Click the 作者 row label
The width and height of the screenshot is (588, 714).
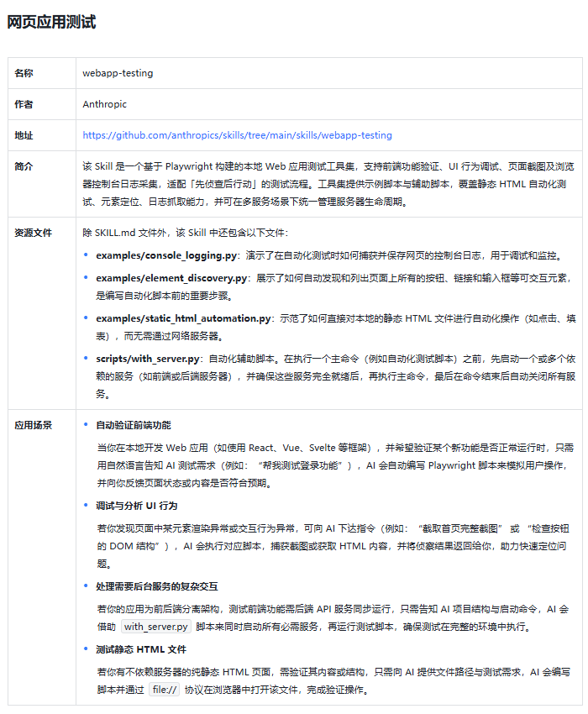[x=24, y=104]
